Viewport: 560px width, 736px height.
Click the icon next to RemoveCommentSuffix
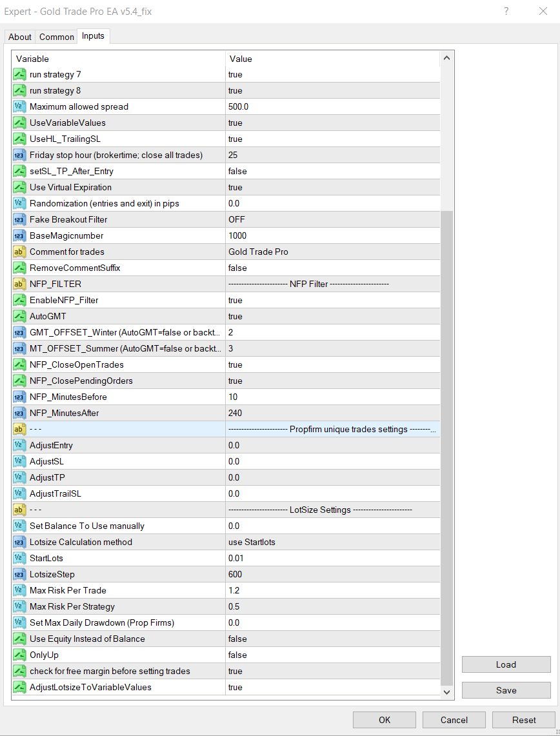(x=19, y=268)
